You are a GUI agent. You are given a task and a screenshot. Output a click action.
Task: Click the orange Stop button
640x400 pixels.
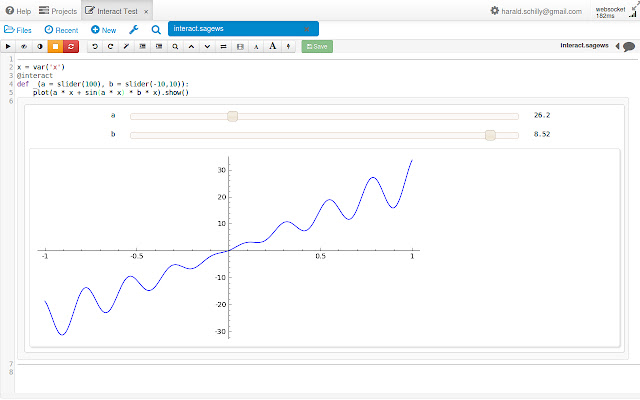coord(55,47)
